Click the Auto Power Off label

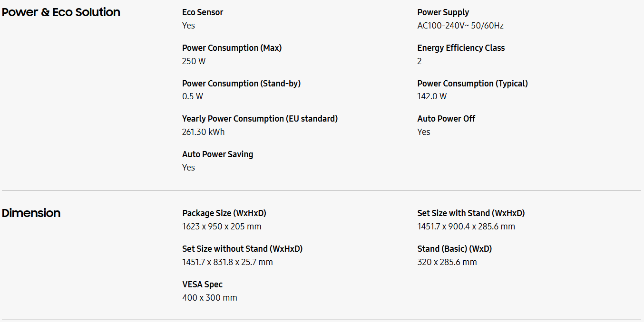click(x=446, y=119)
